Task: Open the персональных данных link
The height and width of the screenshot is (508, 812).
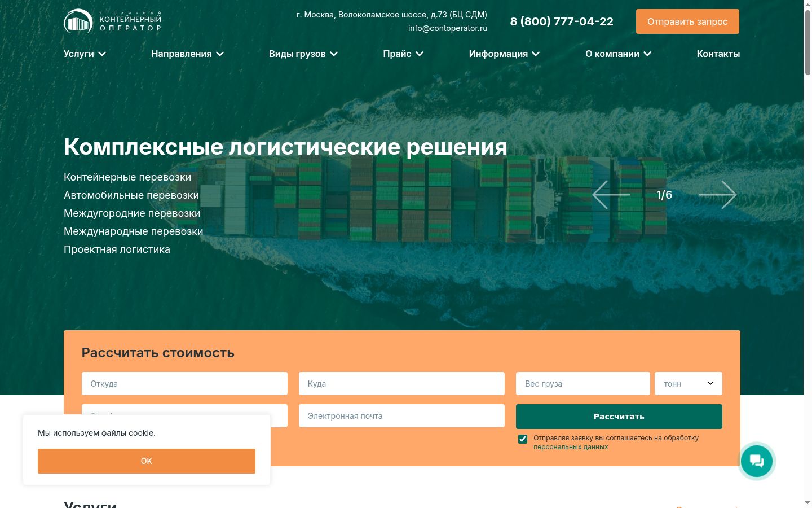Action: click(x=571, y=447)
